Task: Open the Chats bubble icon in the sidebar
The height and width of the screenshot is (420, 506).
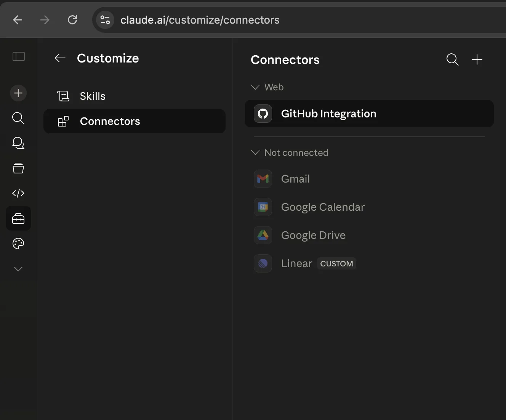Action: click(x=18, y=143)
